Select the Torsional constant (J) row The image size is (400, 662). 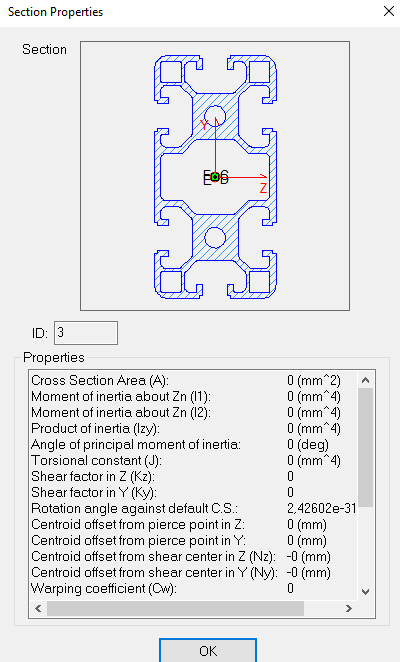point(193,461)
